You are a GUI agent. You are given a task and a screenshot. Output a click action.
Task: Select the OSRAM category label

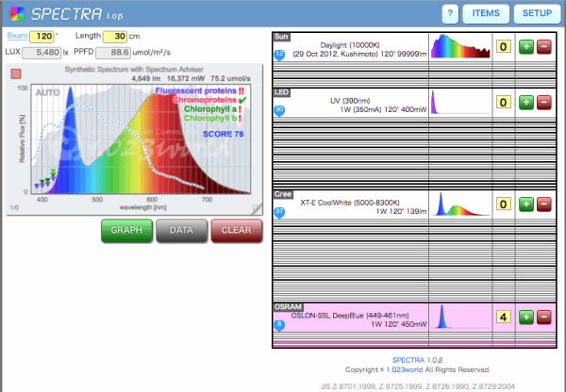[x=288, y=307]
